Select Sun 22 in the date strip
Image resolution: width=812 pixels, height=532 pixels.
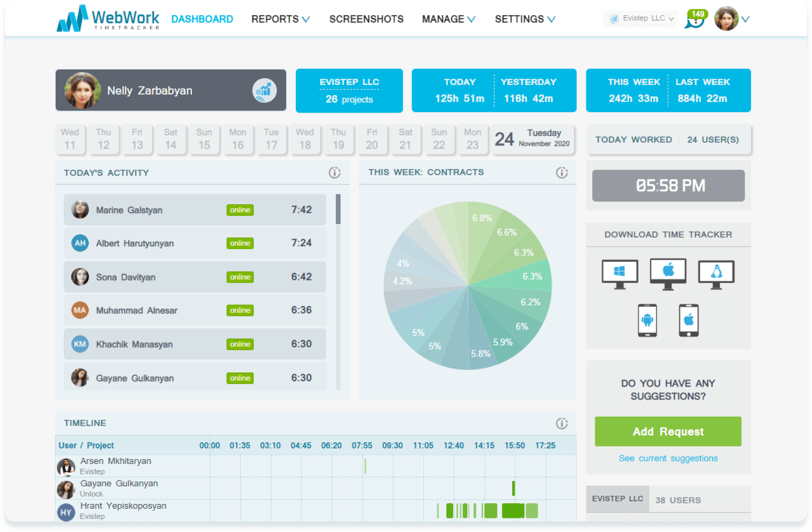[x=439, y=139]
